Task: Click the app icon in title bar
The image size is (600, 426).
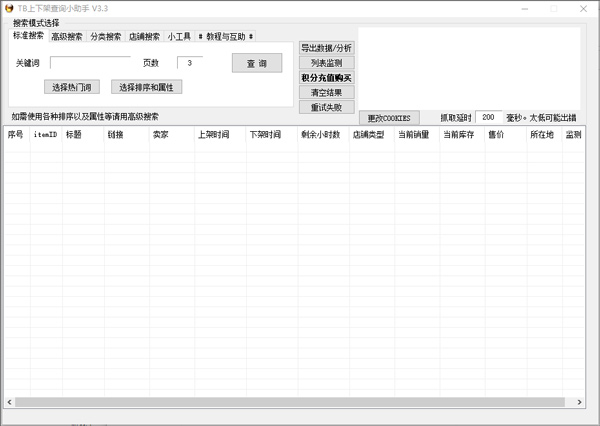Action: tap(9, 8)
